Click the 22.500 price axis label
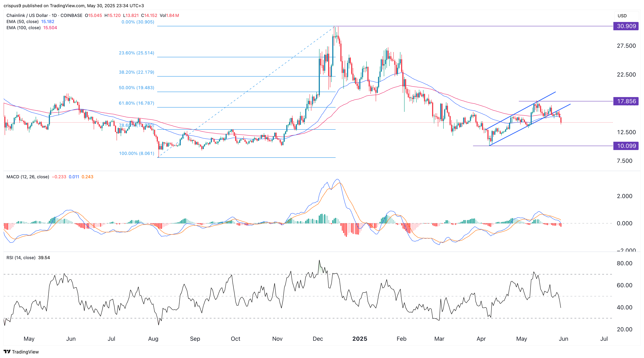This screenshot has width=644, height=358. click(x=626, y=74)
